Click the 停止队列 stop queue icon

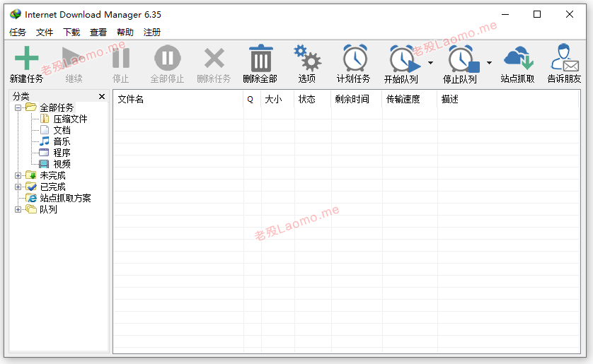[464, 59]
